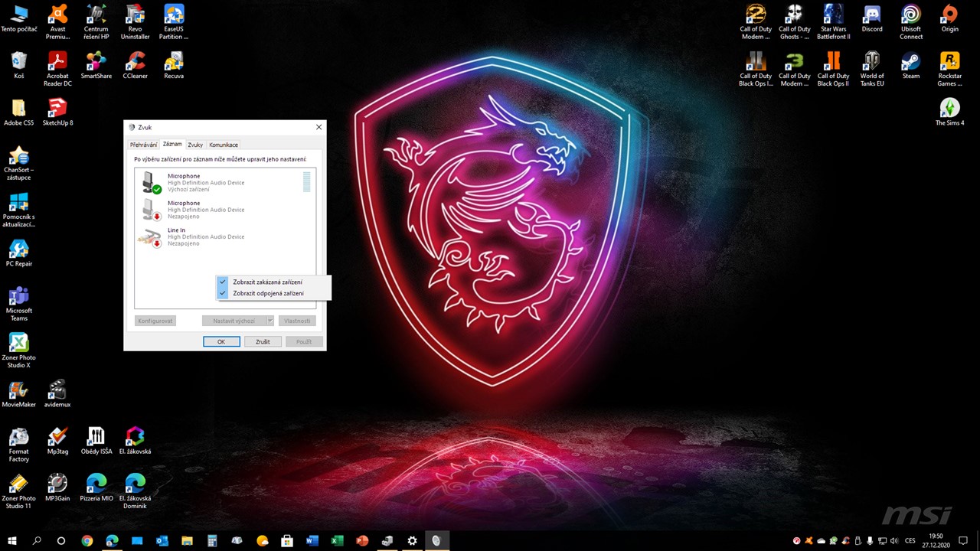Launch avidemux desktop shortcut

[57, 393]
